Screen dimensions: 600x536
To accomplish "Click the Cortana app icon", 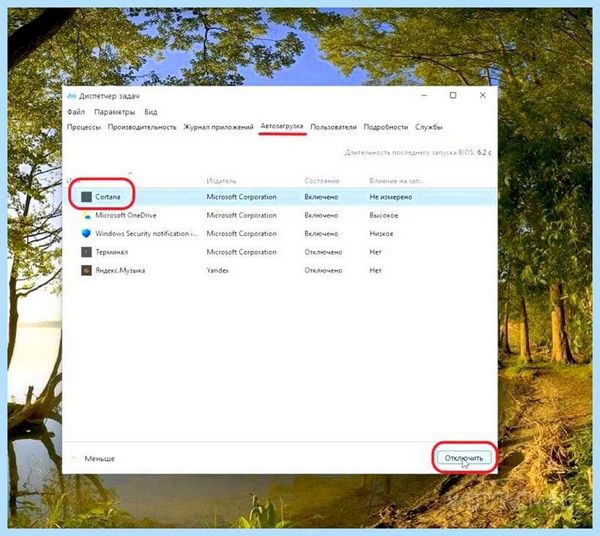I will [x=86, y=197].
